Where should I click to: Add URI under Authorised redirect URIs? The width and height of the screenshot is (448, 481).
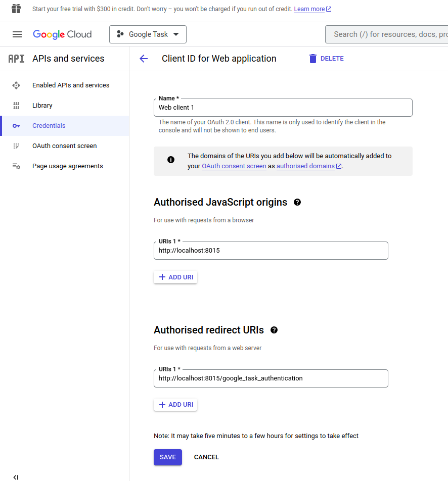tap(175, 405)
